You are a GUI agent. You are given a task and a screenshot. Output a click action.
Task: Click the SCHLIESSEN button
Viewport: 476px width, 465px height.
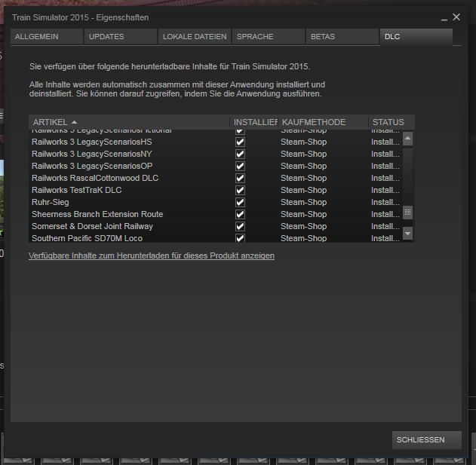tap(427, 440)
